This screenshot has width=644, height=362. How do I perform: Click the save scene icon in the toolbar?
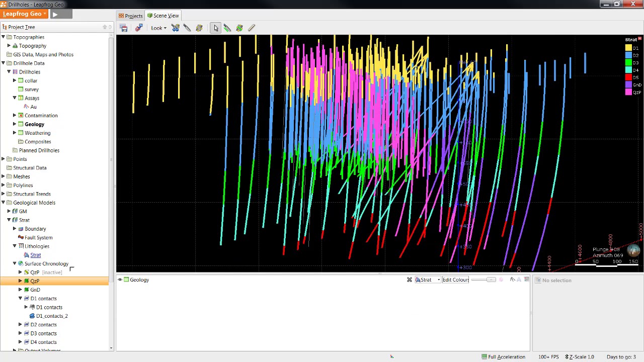coord(124,28)
